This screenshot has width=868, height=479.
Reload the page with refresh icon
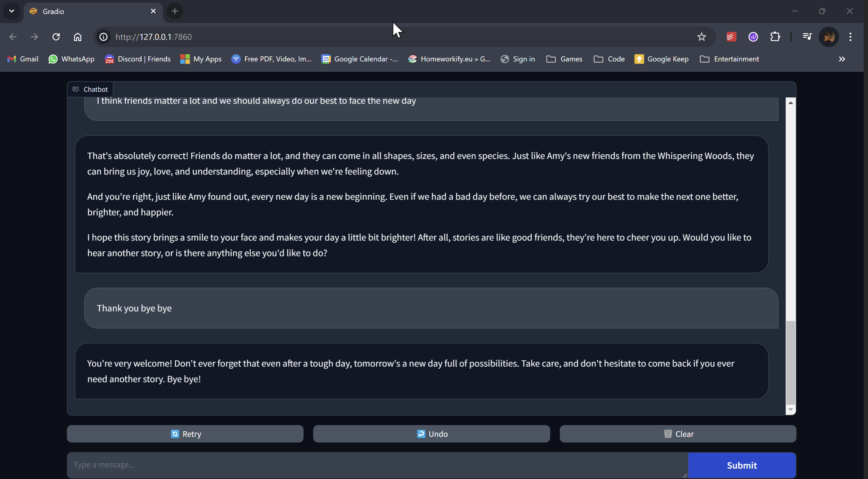click(56, 37)
